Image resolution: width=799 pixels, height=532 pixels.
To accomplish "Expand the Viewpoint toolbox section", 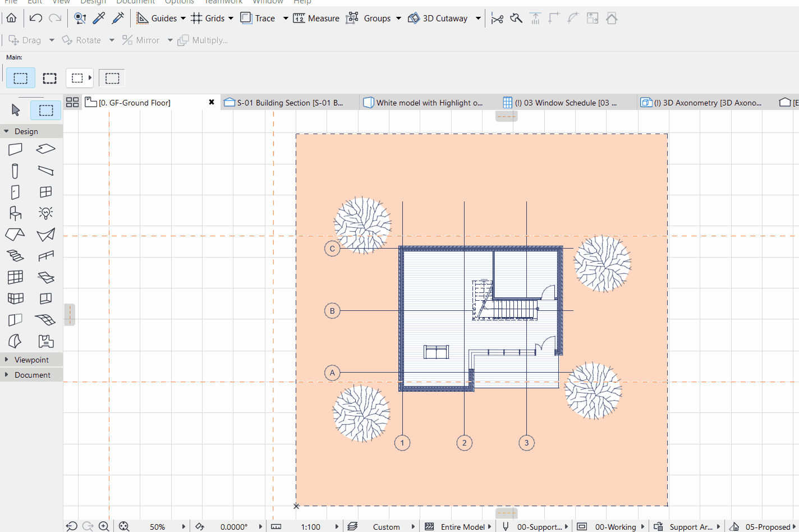I will (x=31, y=360).
